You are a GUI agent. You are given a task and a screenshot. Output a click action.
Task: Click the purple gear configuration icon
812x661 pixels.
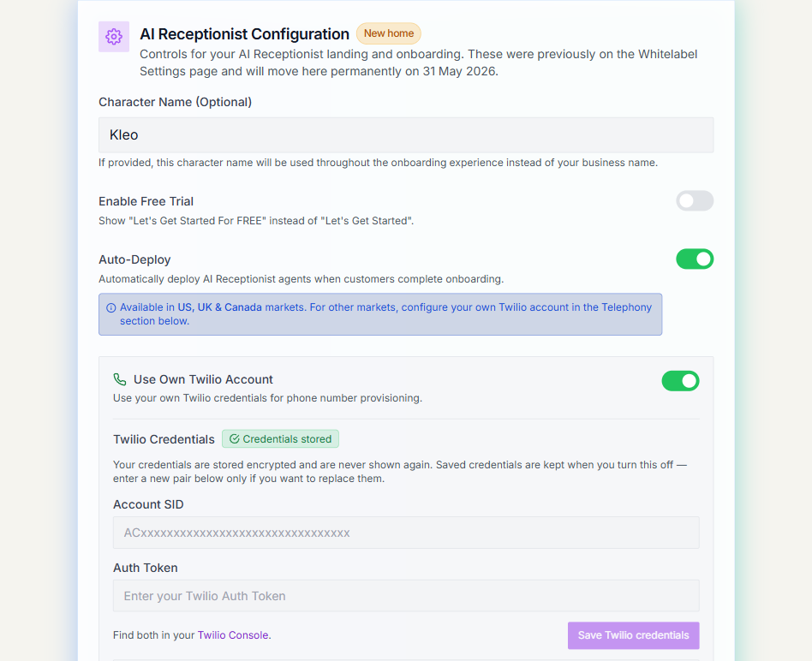point(114,37)
